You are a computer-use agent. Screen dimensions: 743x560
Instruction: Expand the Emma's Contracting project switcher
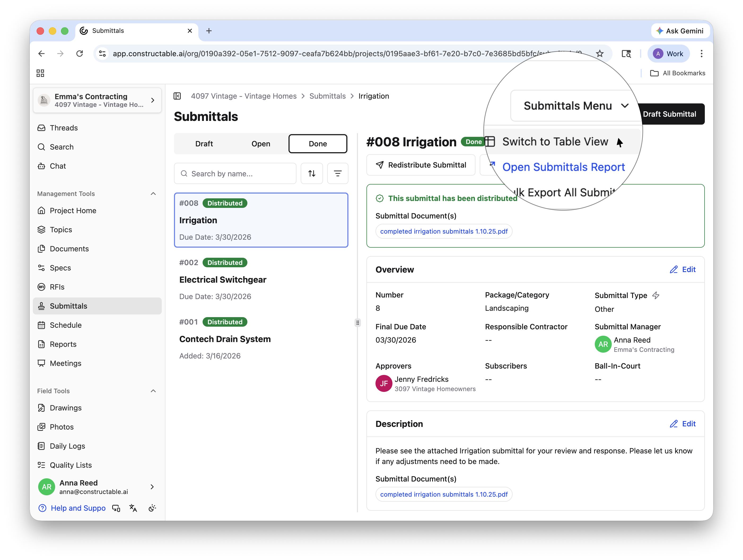click(x=97, y=100)
